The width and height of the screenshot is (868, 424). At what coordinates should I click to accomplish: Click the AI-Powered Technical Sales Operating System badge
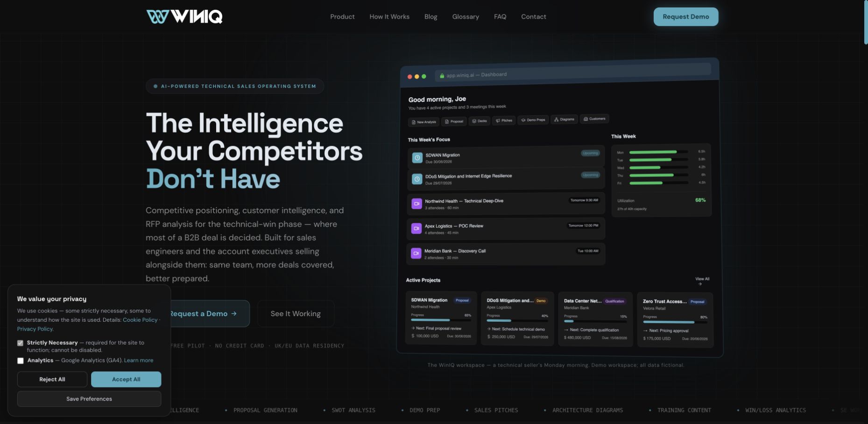pyautogui.click(x=235, y=86)
